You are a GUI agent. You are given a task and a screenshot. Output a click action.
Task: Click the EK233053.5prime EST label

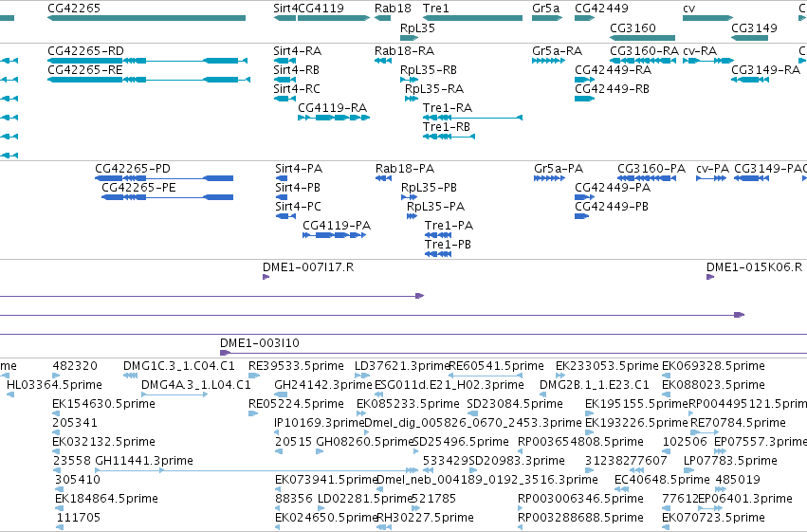coord(607,366)
